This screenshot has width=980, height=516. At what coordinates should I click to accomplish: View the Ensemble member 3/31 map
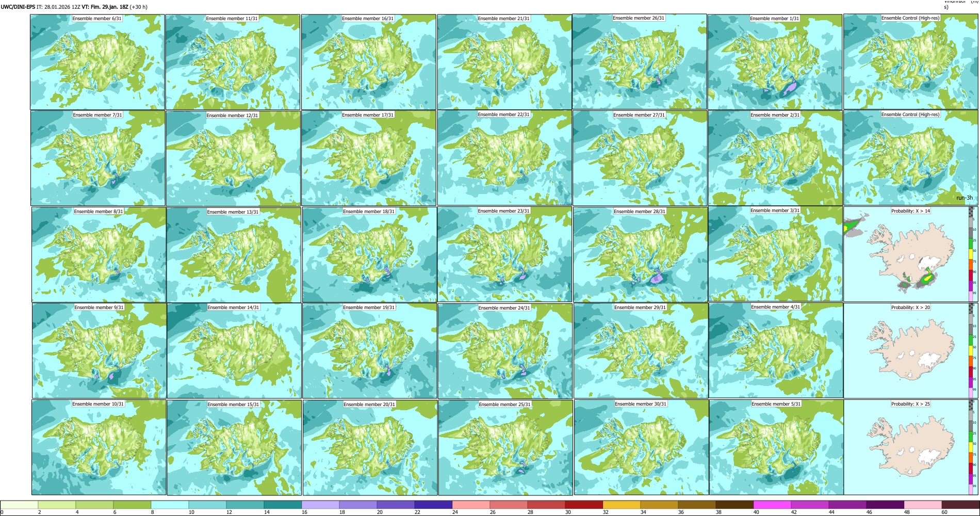tap(775, 254)
